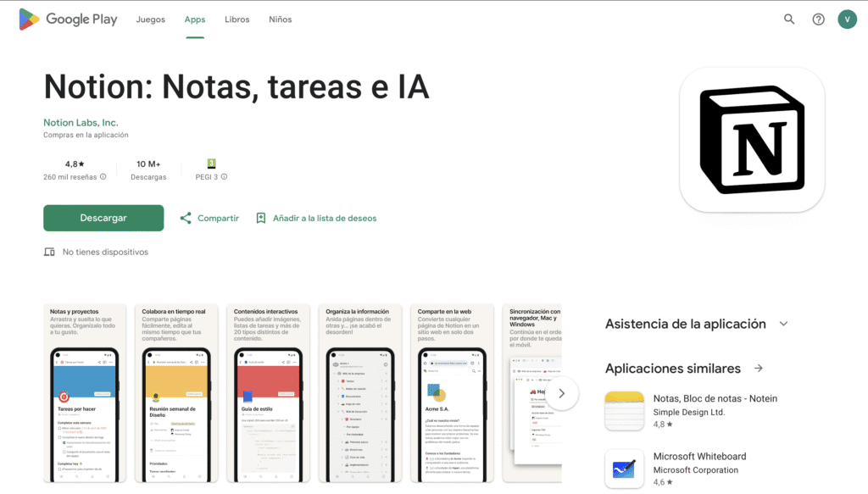Switch to the Libros tab
Image resolution: width=868 pixels, height=494 pixels.
[x=237, y=19]
